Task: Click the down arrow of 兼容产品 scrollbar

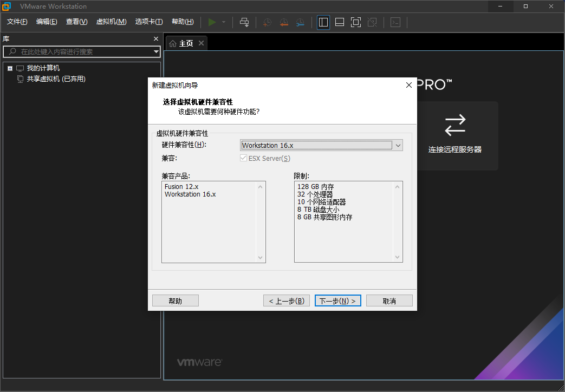Action: (261, 258)
